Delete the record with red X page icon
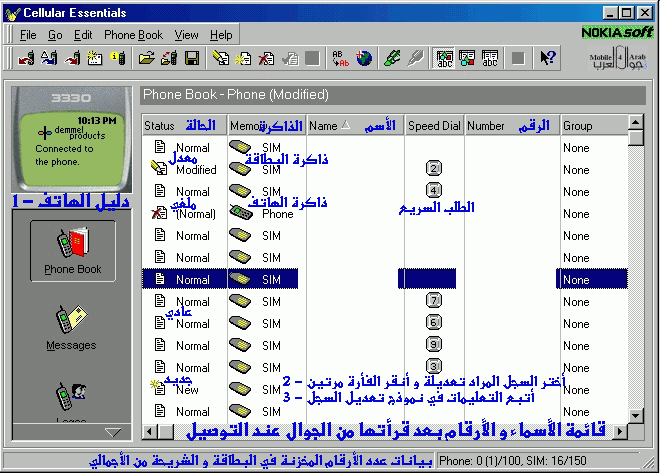The width and height of the screenshot is (660, 473). tap(266, 58)
